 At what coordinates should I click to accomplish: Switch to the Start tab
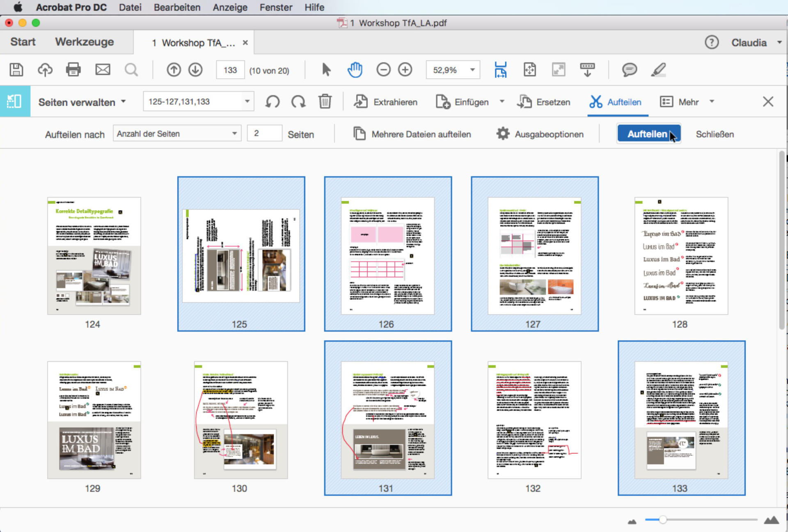pos(23,42)
